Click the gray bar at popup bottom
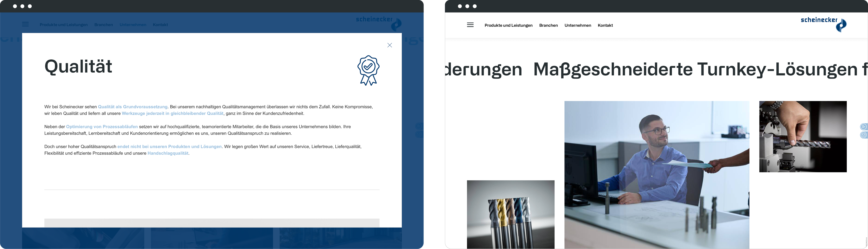The image size is (868, 249). point(212,223)
